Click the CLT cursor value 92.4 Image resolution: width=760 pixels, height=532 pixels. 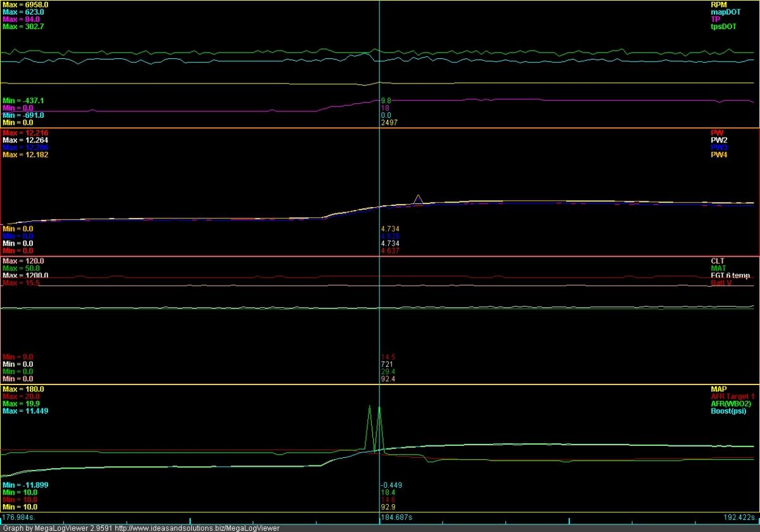pyautogui.click(x=388, y=379)
